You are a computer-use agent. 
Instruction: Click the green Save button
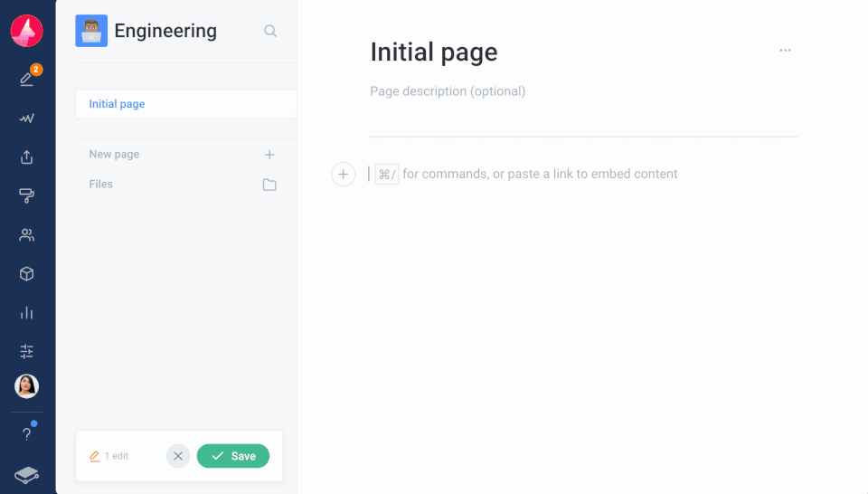pos(233,456)
